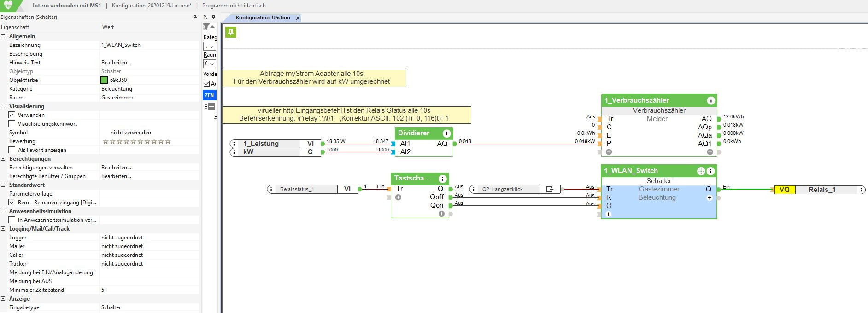Image resolution: width=868 pixels, height=313 pixels.
Task: Collapse the Standardwert section
Action: pyautogui.click(x=3, y=185)
